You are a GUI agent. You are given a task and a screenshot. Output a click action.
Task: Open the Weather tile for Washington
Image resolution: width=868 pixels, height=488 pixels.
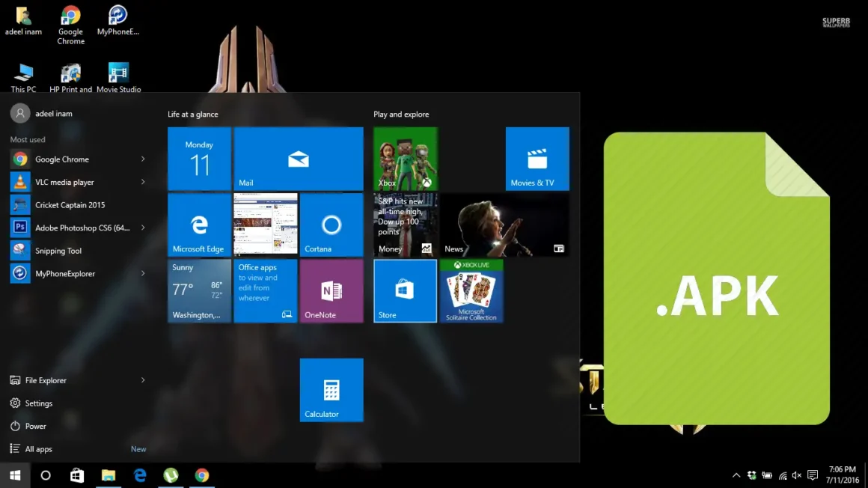[x=199, y=291]
